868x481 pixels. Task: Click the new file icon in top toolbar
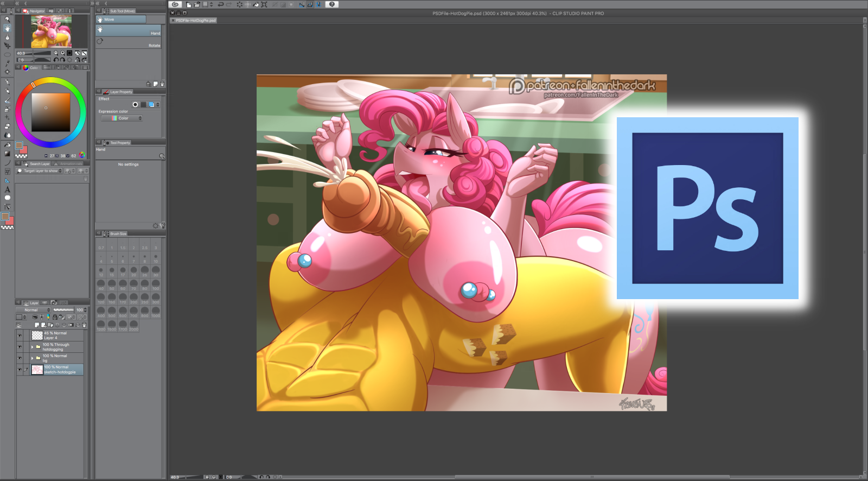[x=188, y=4]
